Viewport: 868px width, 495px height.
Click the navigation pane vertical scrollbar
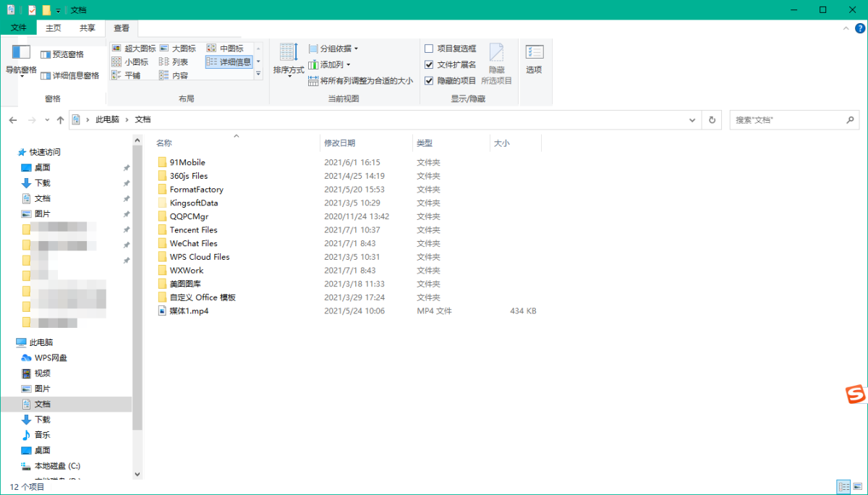tap(137, 289)
